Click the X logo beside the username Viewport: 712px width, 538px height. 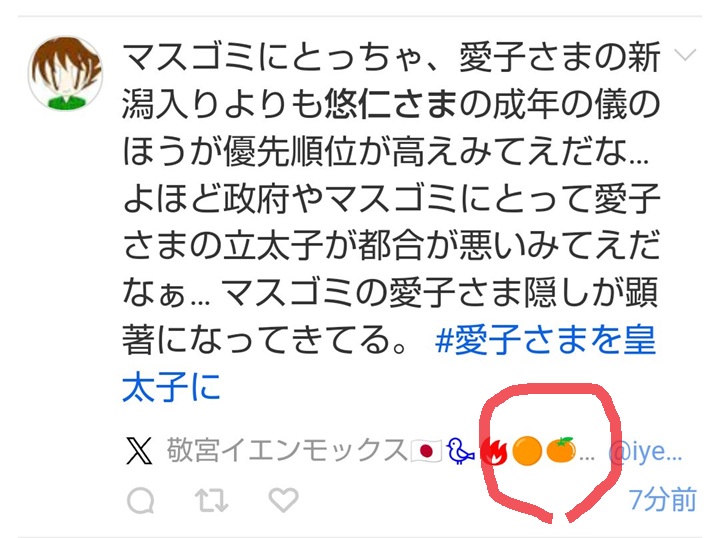(x=139, y=452)
